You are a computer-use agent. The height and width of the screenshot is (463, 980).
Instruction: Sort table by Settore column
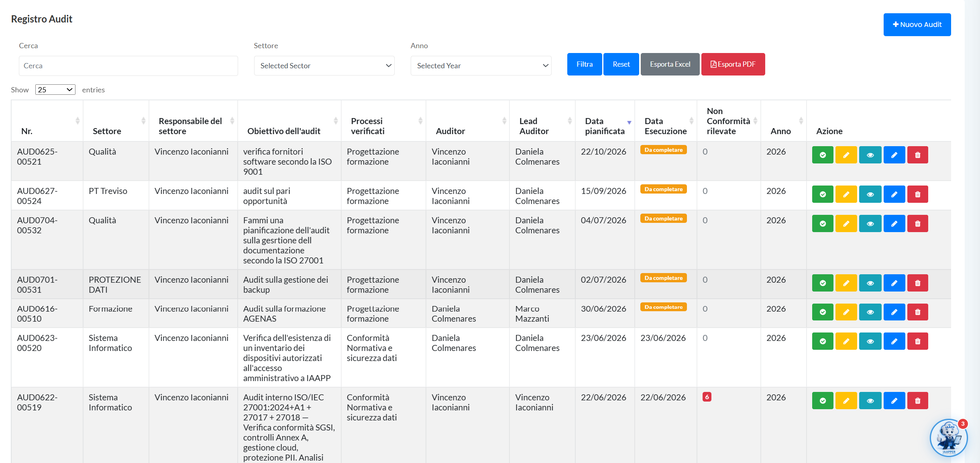[116, 121]
